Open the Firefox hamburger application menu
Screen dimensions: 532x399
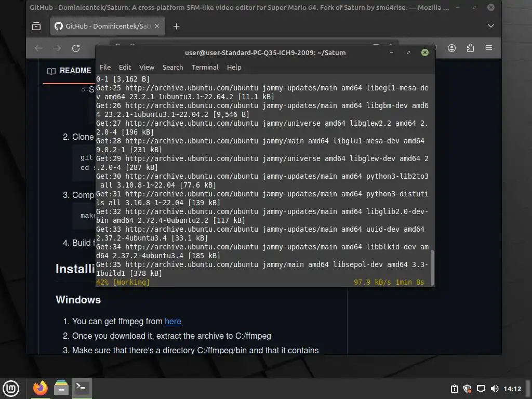point(489,48)
